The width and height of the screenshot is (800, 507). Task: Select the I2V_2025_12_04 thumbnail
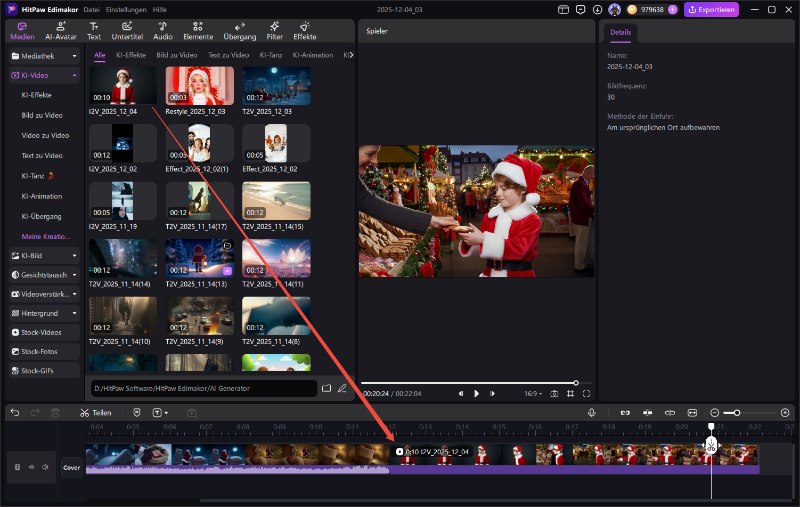(123, 86)
